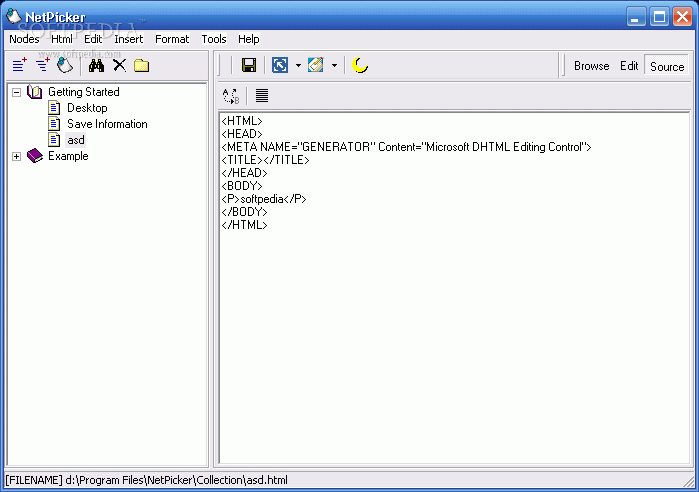Click the justified lines word-wrap icon
This screenshot has height=492, width=699.
tap(262, 95)
